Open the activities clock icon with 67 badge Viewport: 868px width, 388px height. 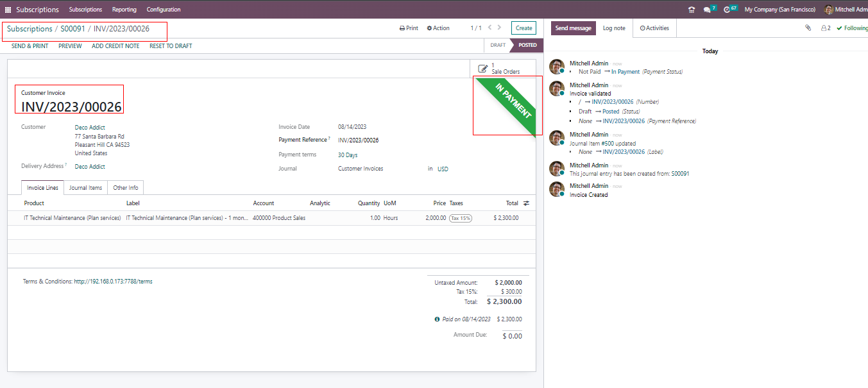pyautogui.click(x=728, y=10)
